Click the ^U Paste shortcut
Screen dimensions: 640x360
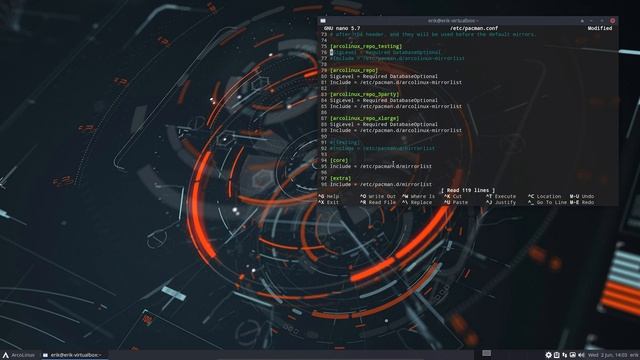[x=456, y=202]
